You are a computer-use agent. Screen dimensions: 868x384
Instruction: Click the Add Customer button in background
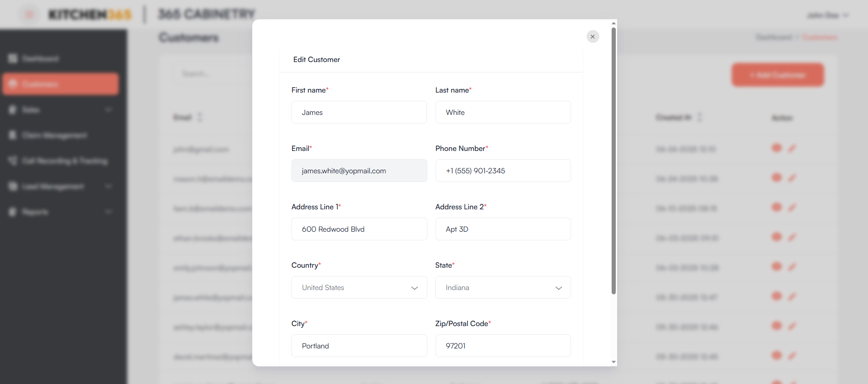778,75
